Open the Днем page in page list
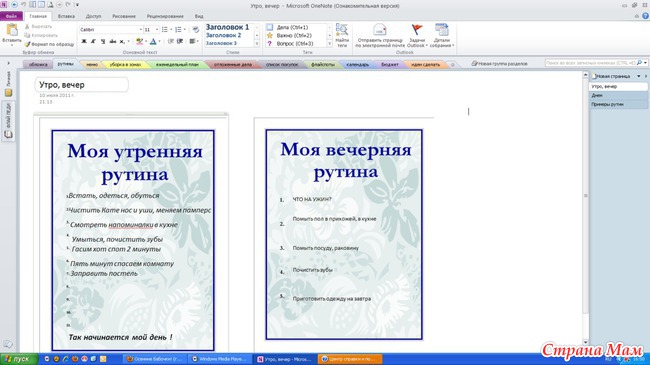This screenshot has height=365, width=650. coord(618,95)
